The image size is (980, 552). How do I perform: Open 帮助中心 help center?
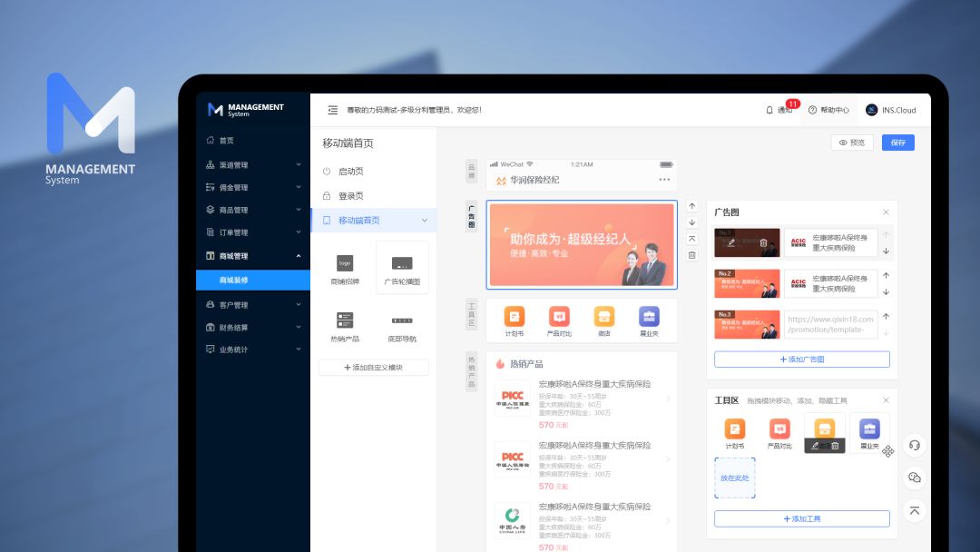[828, 110]
